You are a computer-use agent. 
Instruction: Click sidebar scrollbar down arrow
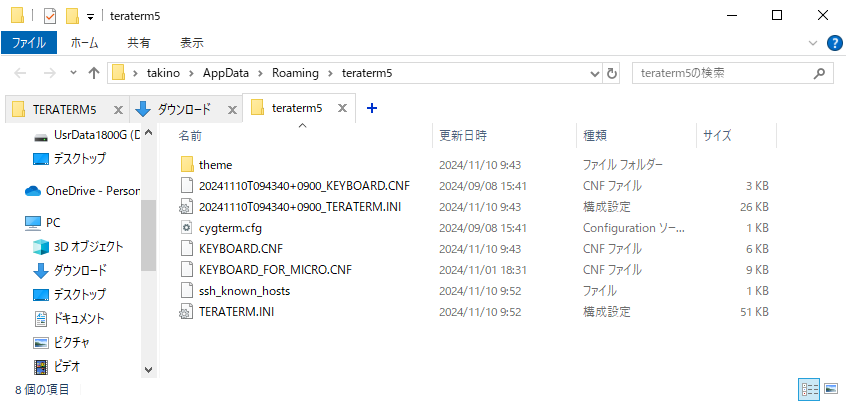pos(149,370)
